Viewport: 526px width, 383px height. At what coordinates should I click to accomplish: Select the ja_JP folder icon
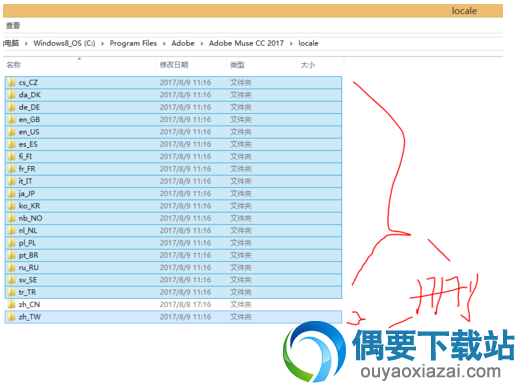pos(11,194)
